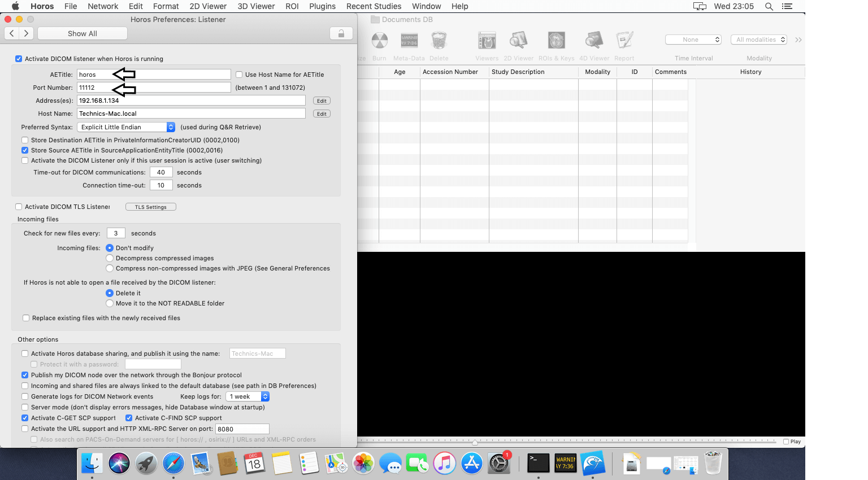Viewport: 868px width, 480px height.
Task: Click the Burn toolbar icon
Action: click(379, 41)
